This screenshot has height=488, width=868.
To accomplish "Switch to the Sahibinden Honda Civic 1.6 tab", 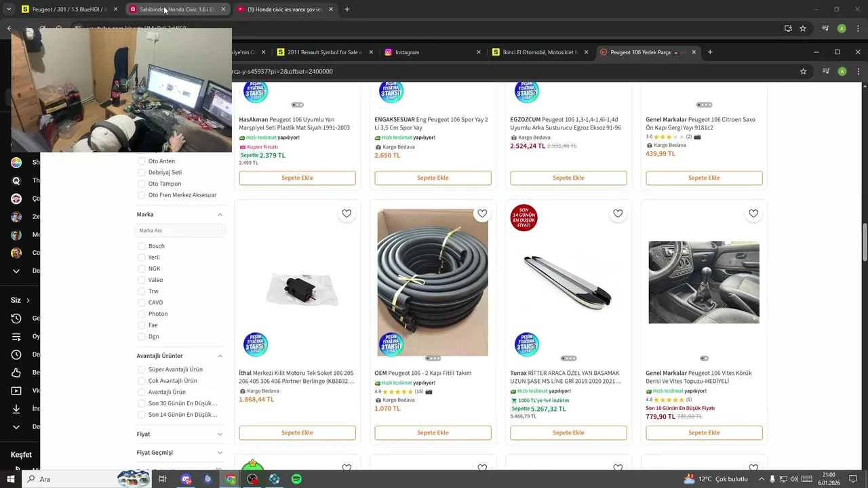I will coord(178,9).
